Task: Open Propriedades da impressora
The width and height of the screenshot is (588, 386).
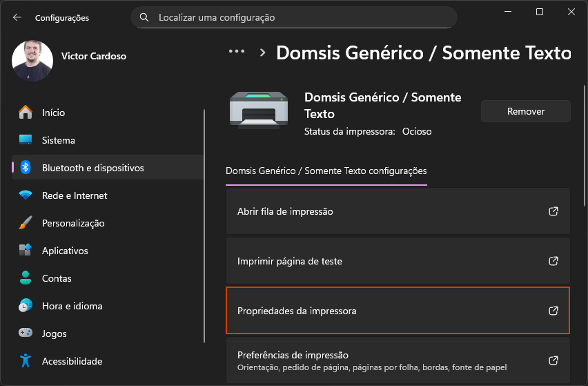Action: [x=398, y=311]
